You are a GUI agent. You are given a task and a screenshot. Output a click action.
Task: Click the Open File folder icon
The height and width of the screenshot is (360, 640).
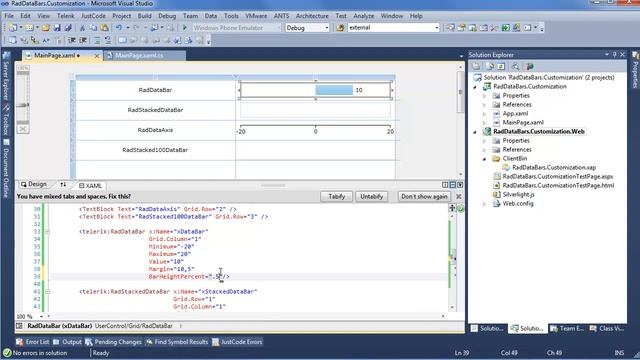coord(46,28)
